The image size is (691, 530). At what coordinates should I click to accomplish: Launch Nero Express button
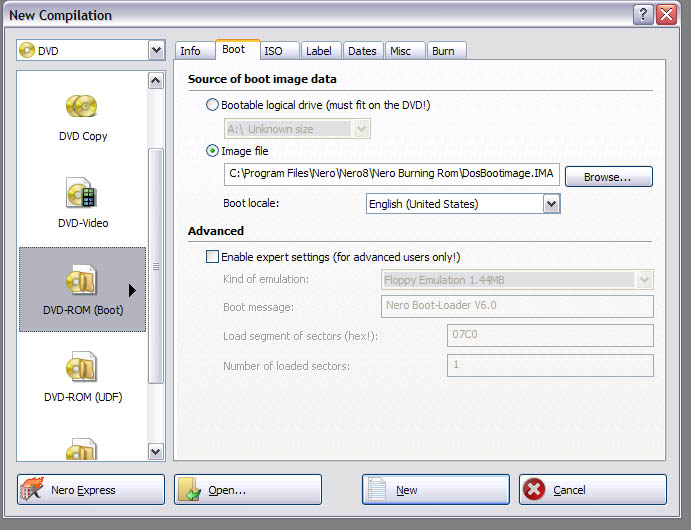click(91, 489)
